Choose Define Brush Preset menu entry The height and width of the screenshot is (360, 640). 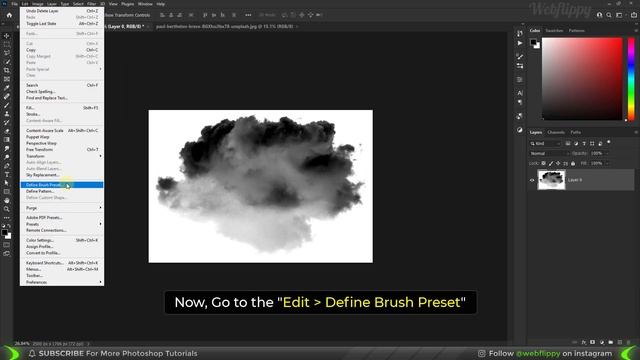(x=62, y=185)
